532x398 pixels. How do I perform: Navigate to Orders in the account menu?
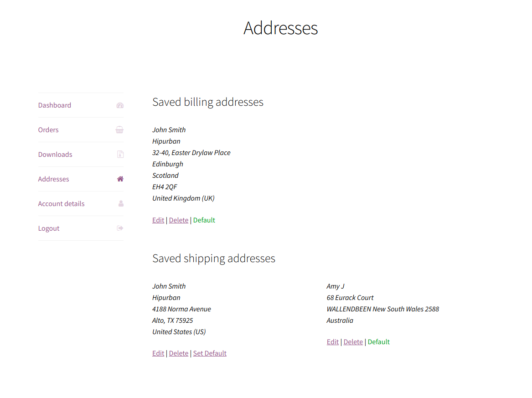coord(48,129)
